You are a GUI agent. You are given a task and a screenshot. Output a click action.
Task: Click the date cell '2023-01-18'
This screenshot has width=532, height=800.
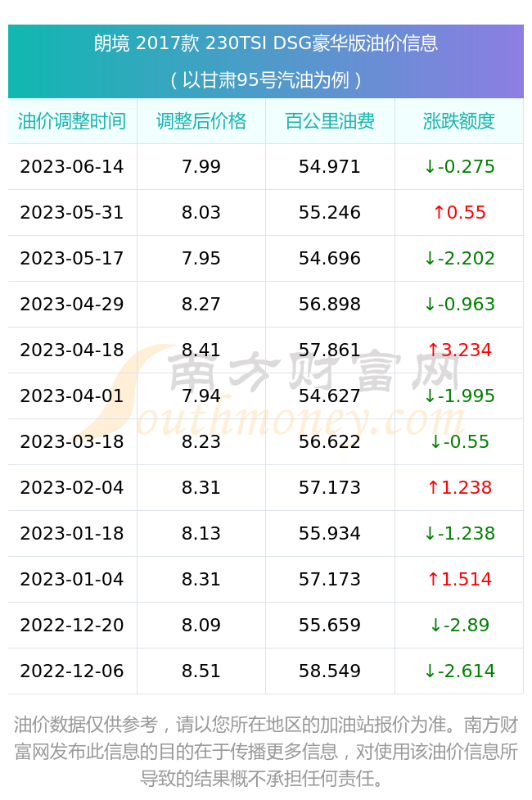click(x=72, y=534)
